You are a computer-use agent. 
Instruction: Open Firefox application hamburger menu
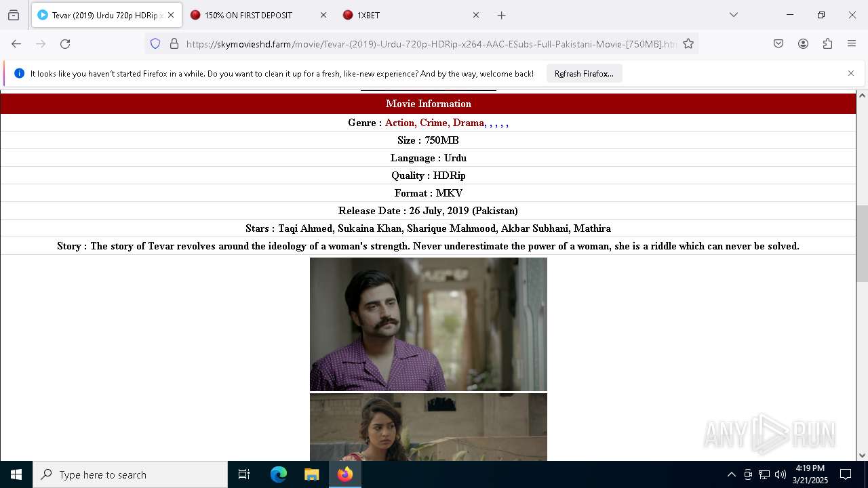click(852, 43)
